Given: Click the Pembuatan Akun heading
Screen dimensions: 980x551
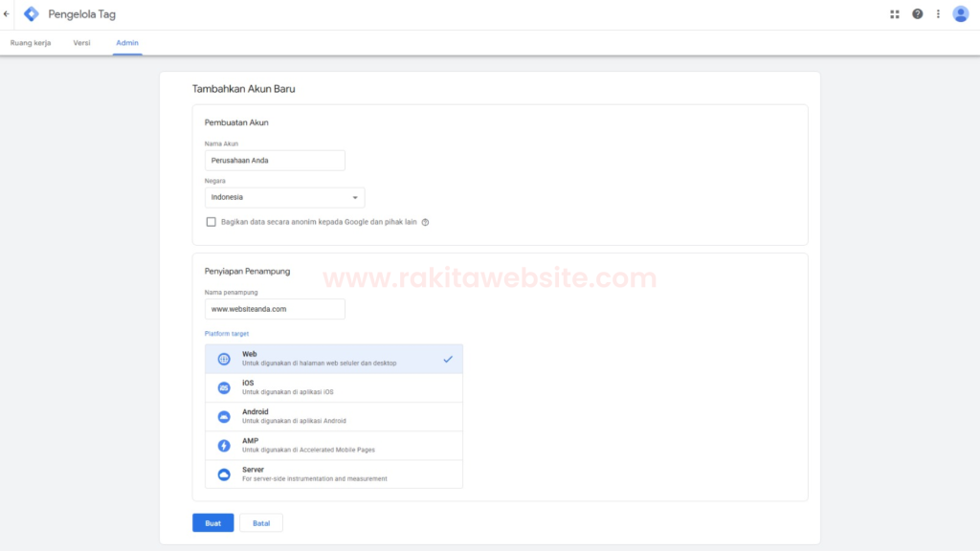Looking at the screenshot, I should pos(236,122).
